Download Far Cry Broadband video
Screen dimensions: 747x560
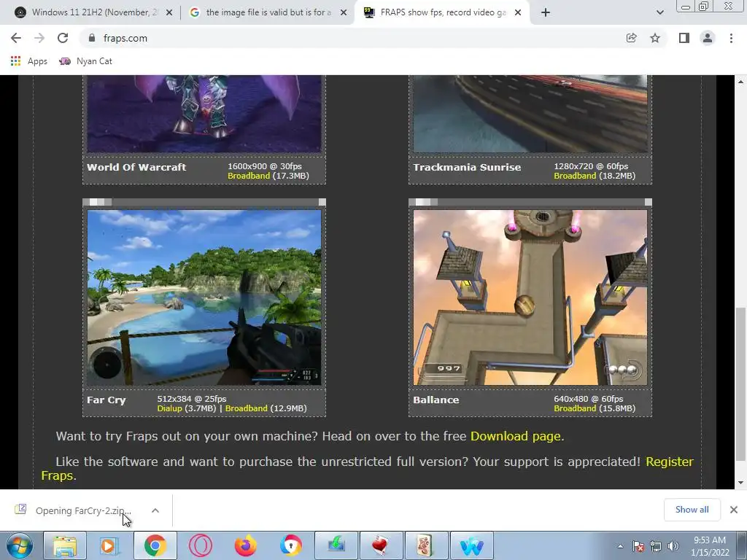click(x=247, y=408)
